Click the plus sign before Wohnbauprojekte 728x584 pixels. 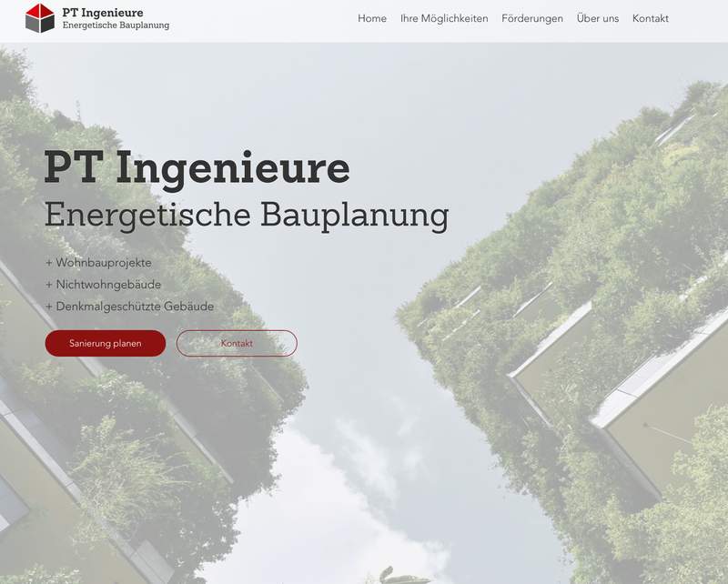click(49, 263)
